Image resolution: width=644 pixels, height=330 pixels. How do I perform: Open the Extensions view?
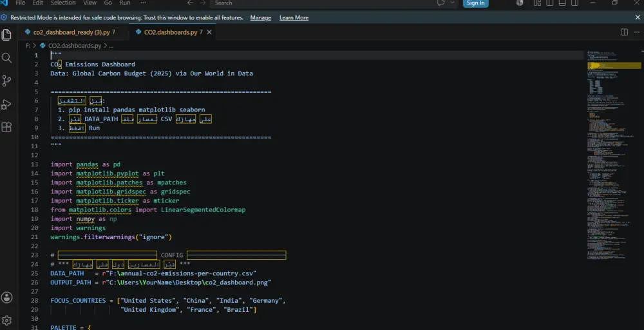click(x=6, y=127)
